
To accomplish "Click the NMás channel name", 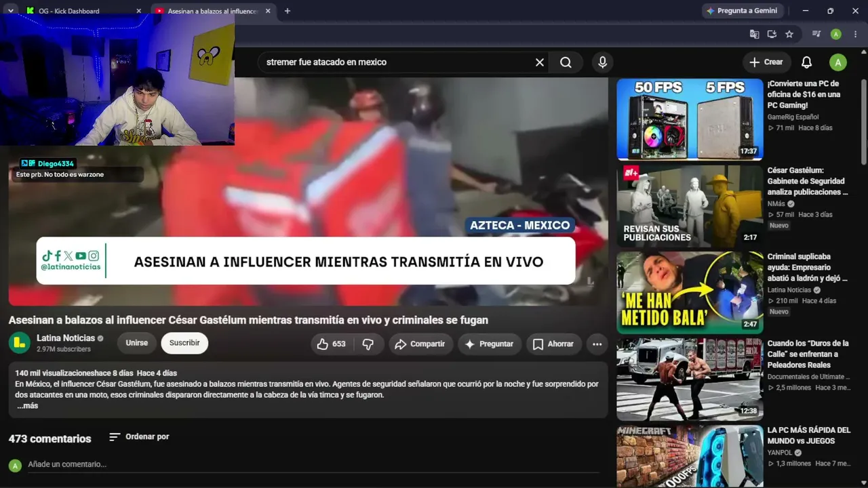I will point(776,204).
